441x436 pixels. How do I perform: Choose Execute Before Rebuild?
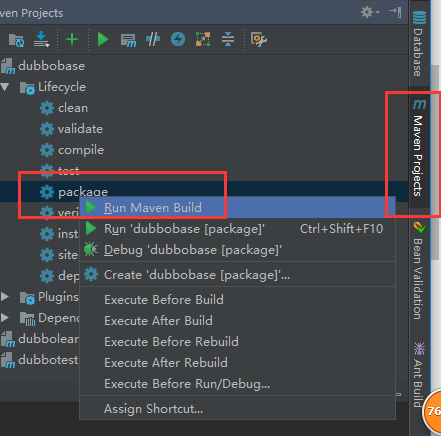[237, 342]
